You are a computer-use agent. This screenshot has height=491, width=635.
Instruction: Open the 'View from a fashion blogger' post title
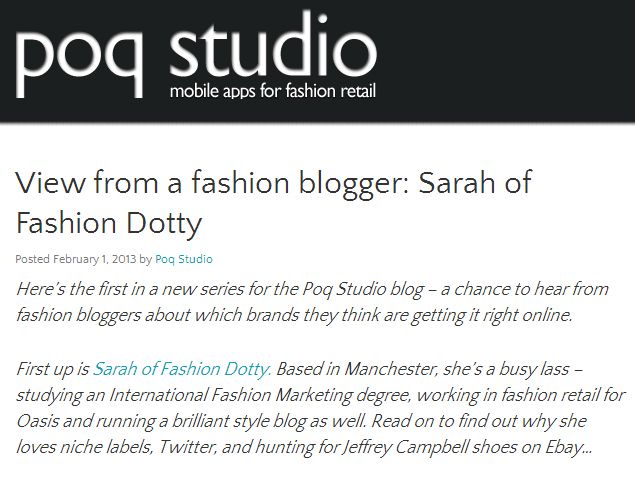pos(274,203)
